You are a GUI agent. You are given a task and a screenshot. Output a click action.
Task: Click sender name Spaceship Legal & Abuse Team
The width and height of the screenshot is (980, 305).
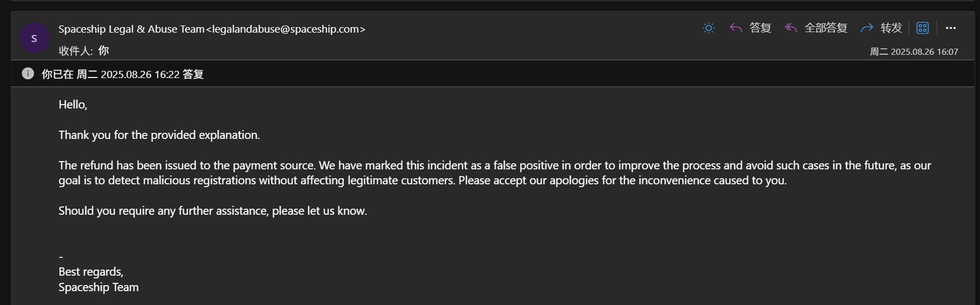tap(131, 29)
